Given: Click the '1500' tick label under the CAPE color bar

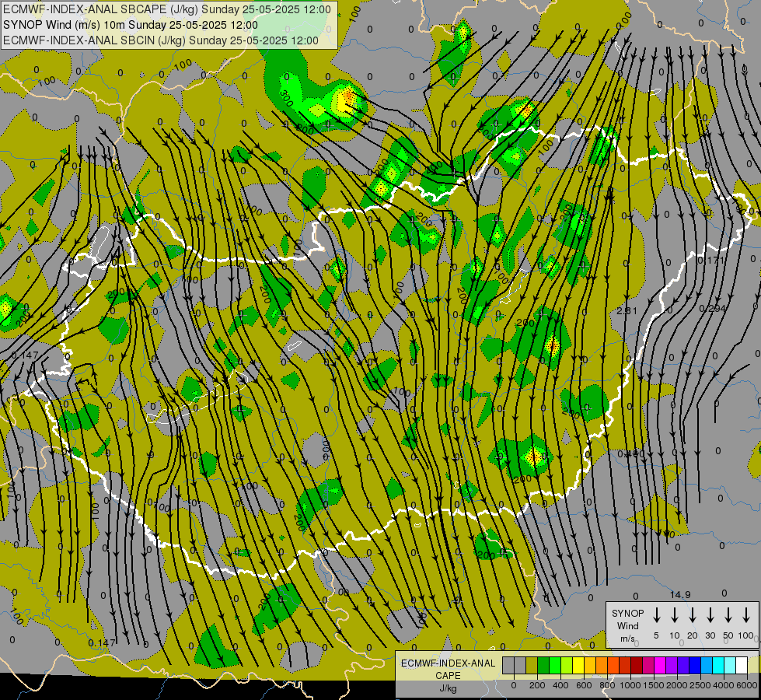Looking at the screenshot, I should [x=654, y=685].
